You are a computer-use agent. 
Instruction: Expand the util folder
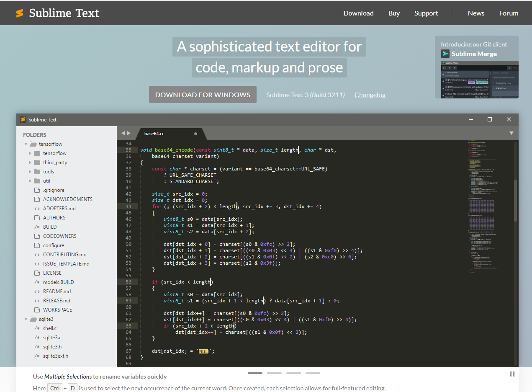click(30, 181)
